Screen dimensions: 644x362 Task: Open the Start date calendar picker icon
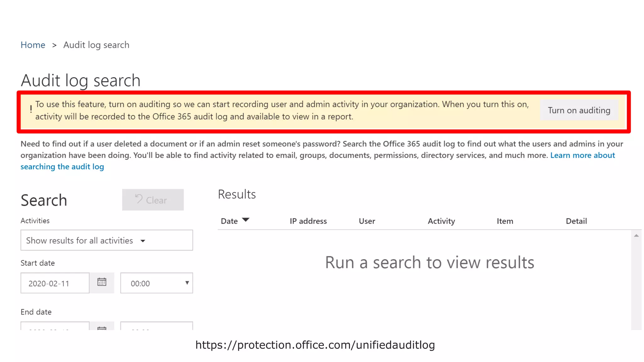coord(102,282)
